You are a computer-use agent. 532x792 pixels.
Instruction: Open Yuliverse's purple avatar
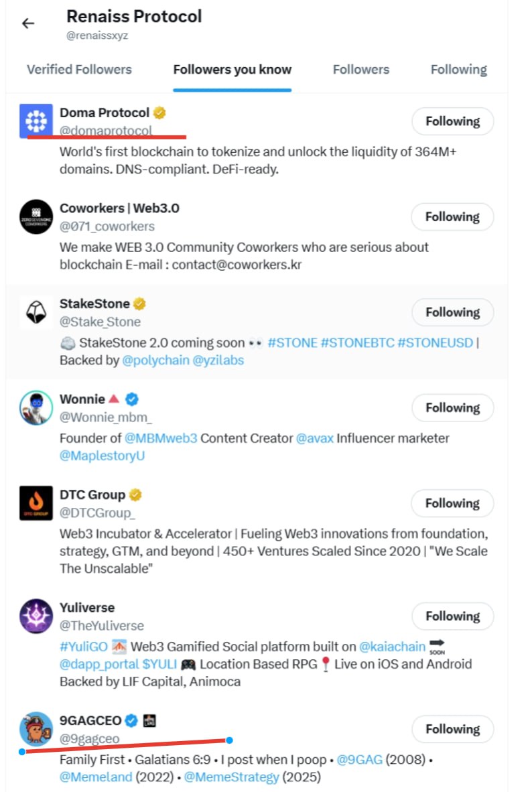36,616
